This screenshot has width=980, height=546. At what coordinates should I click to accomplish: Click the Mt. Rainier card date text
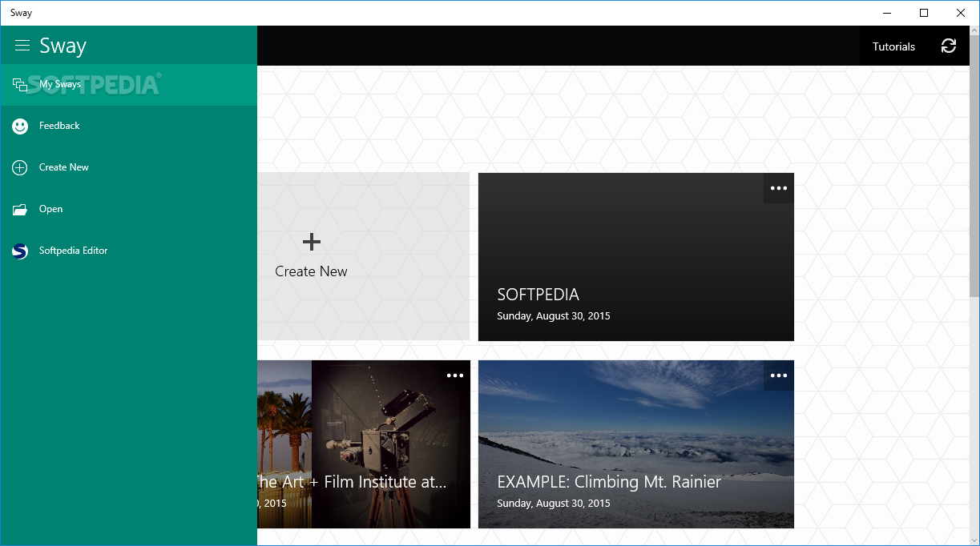(x=554, y=504)
